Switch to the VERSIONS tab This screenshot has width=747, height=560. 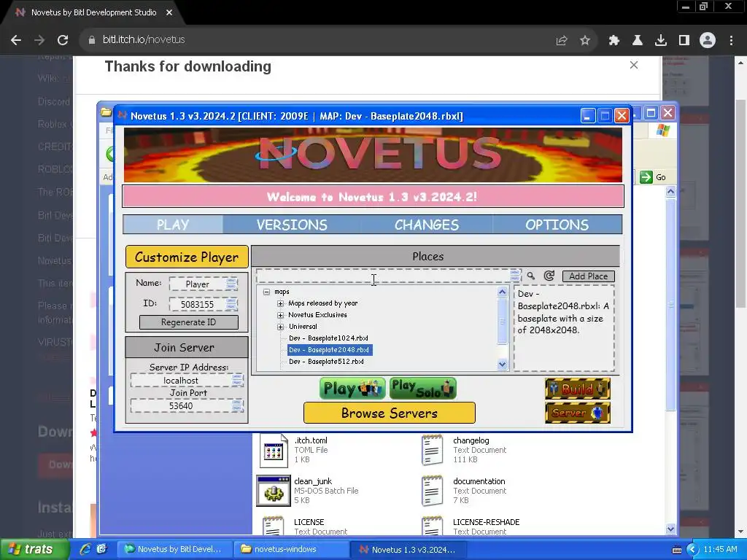(x=292, y=225)
